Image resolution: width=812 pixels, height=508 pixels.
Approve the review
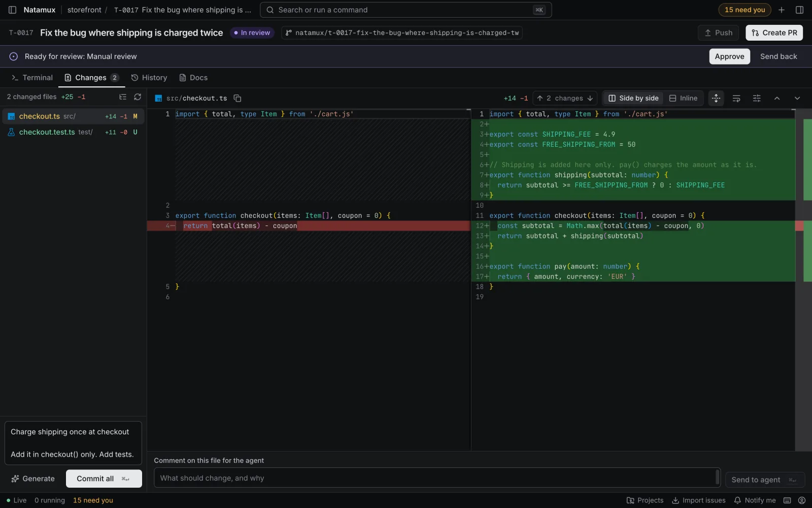(729, 56)
